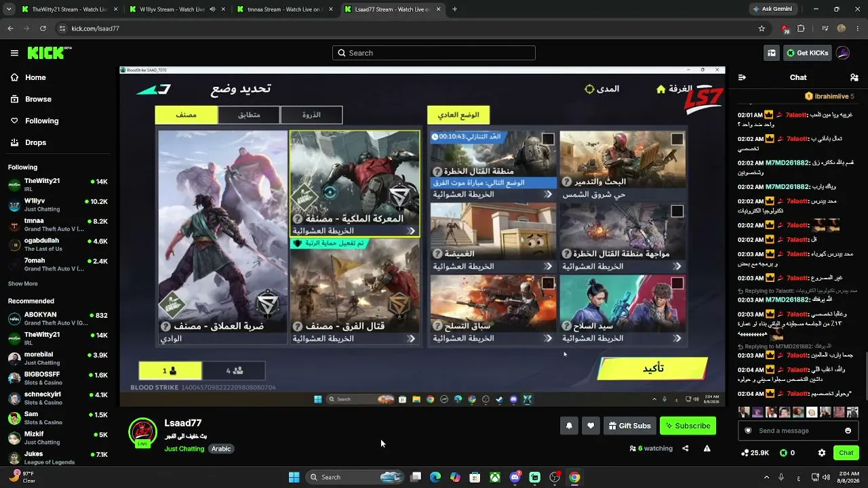This screenshot has height=488, width=868.
Task: Open Browse in the Kick sidebar
Action: [x=38, y=99]
